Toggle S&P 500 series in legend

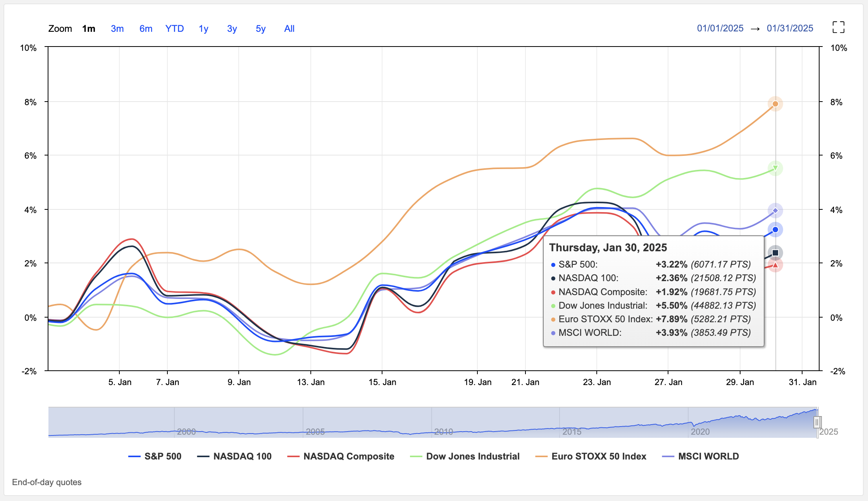pyautogui.click(x=155, y=456)
